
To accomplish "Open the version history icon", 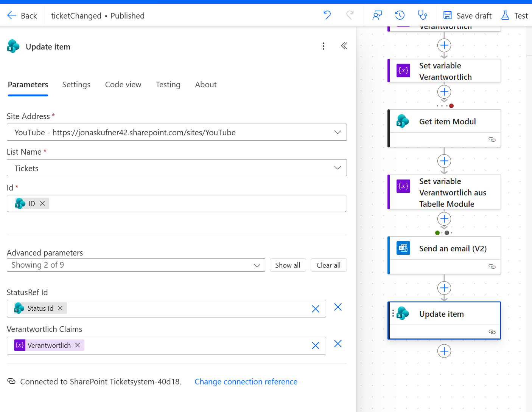I will click(400, 15).
